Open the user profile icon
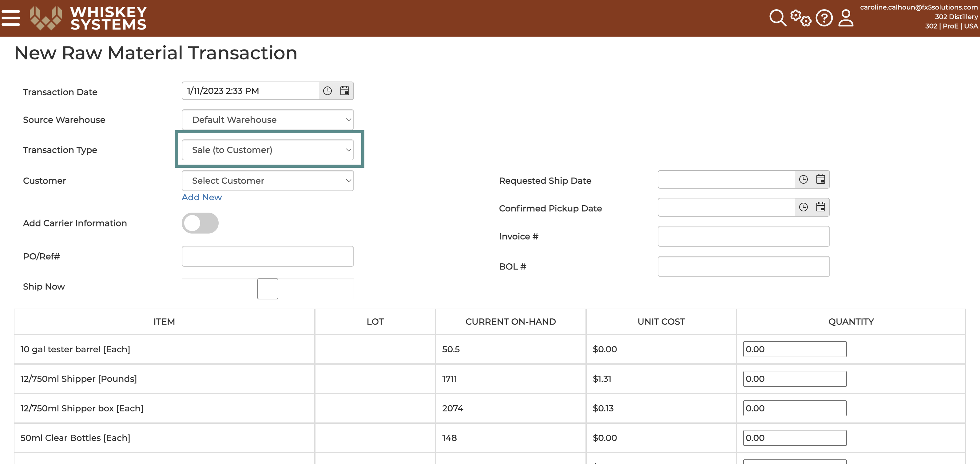 [x=846, y=18]
